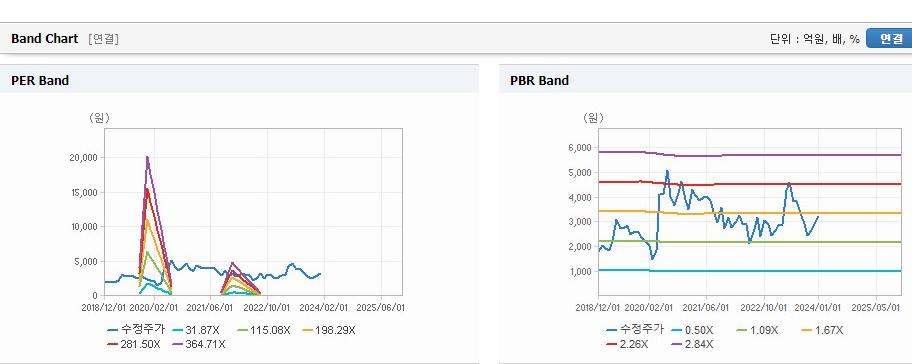Viewport: 912px width, 364px height.
Task: Click the (원) unit label above PER chart
Action: pyautogui.click(x=99, y=118)
